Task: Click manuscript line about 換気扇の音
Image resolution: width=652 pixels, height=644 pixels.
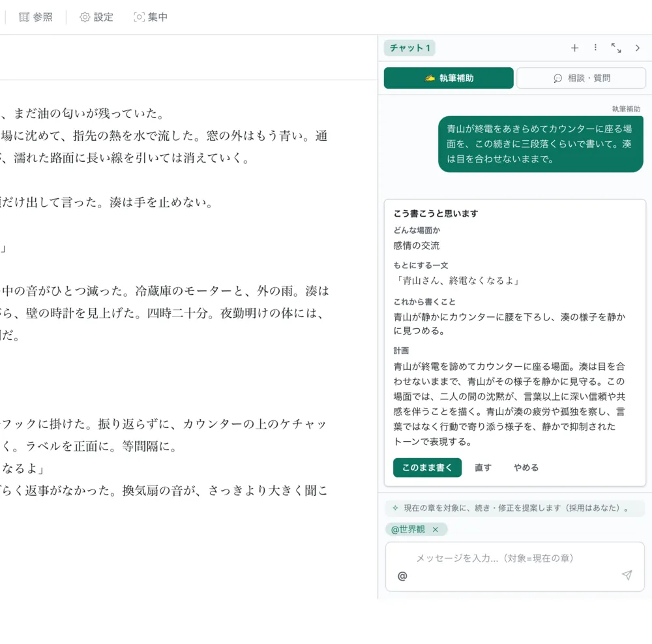Action: [x=164, y=491]
